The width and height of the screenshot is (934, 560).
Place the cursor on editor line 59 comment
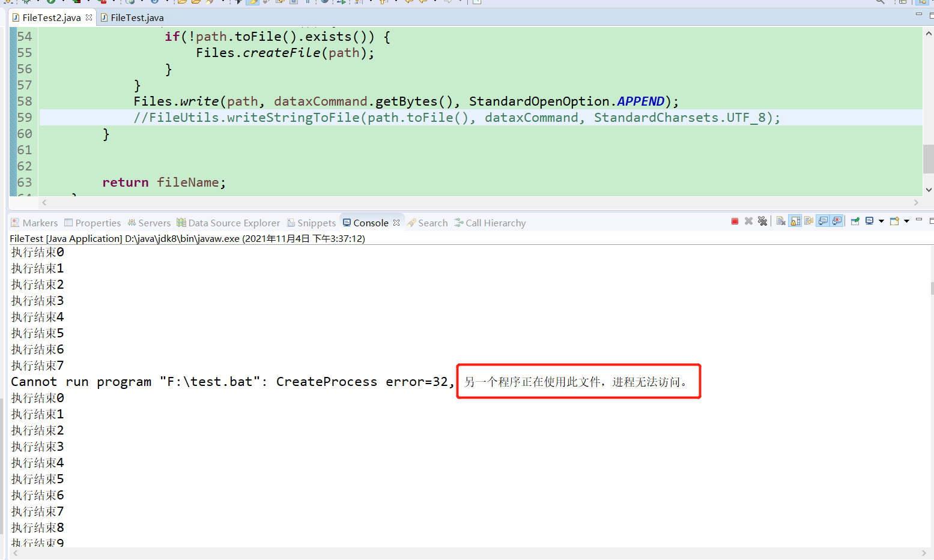click(456, 118)
